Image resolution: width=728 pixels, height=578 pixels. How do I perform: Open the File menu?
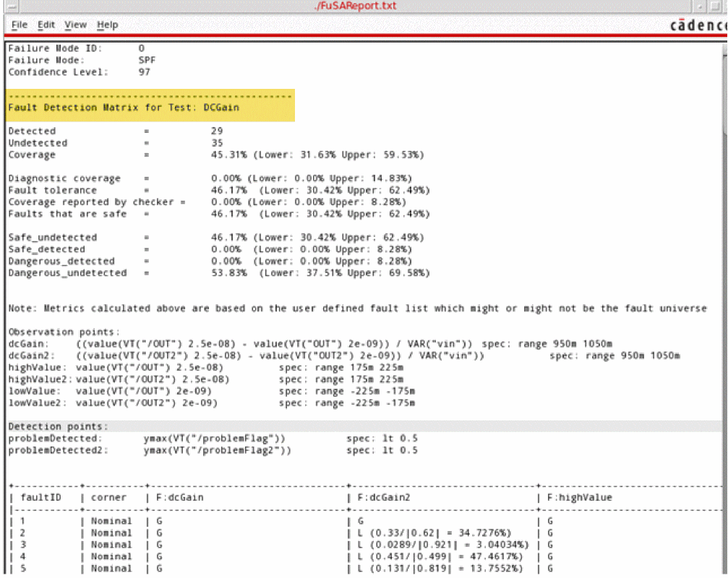click(x=19, y=25)
